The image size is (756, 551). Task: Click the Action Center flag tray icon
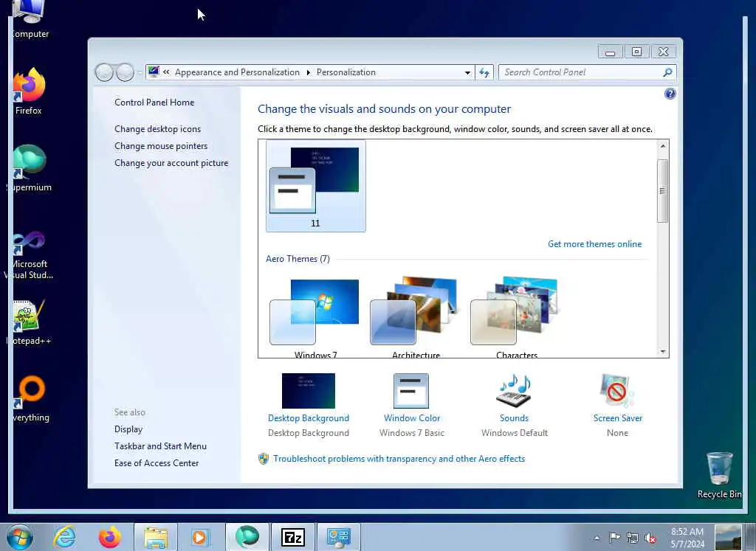pyautogui.click(x=614, y=538)
